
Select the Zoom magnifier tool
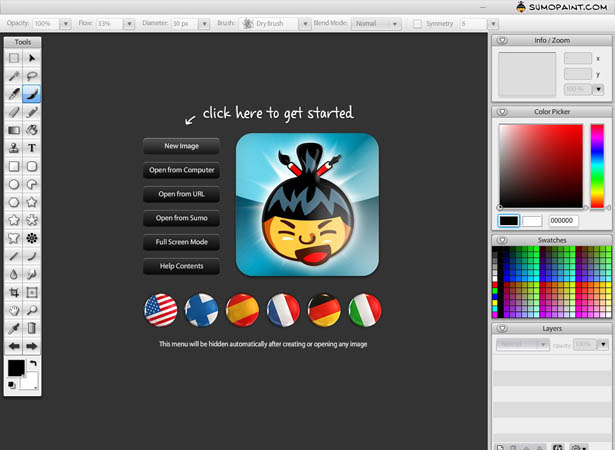[x=32, y=310]
